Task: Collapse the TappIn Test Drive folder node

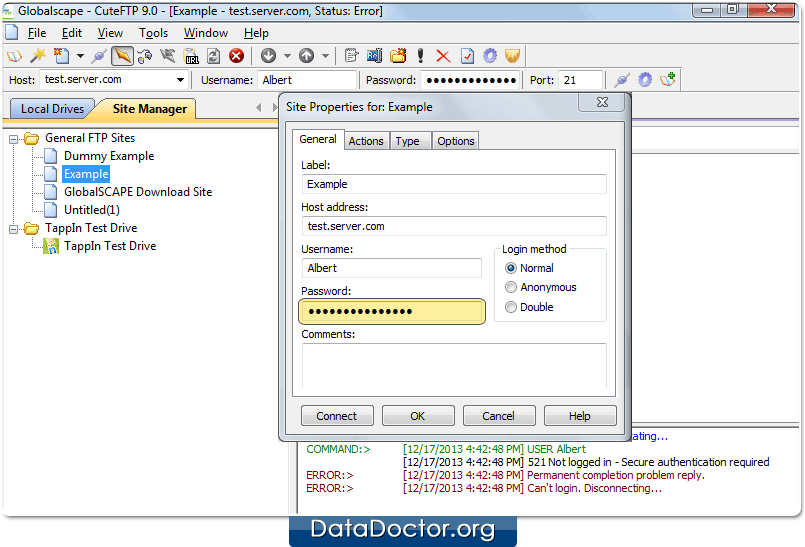Action: [x=14, y=229]
